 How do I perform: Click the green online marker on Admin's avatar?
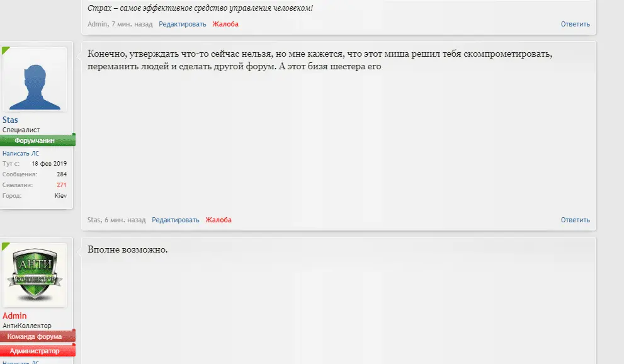(x=6, y=246)
